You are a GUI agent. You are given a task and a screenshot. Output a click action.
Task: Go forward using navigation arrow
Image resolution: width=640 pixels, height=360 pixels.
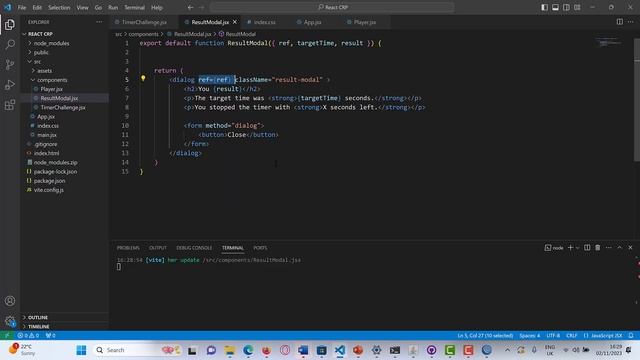click(x=202, y=7)
